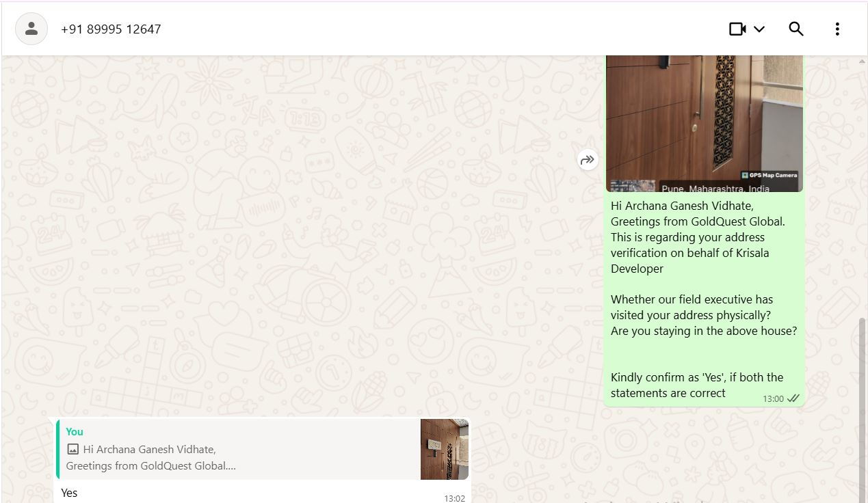Click the GoldQuest address verification message text
This screenshot has width=868, height=503.
pyautogui.click(x=704, y=299)
